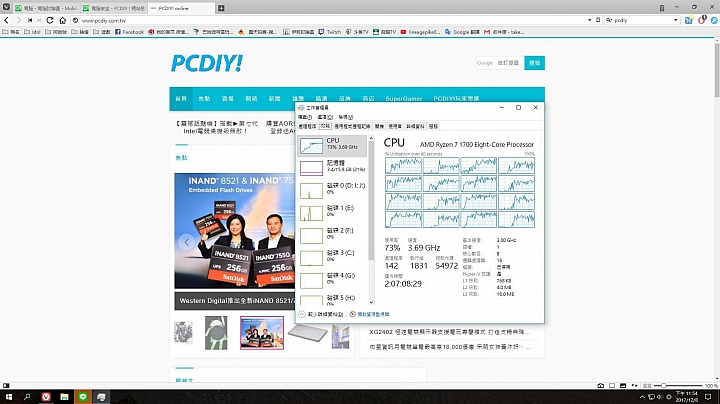Open the XG2402 news headline link
Viewport: 720px width, 404px height.
click(x=450, y=332)
